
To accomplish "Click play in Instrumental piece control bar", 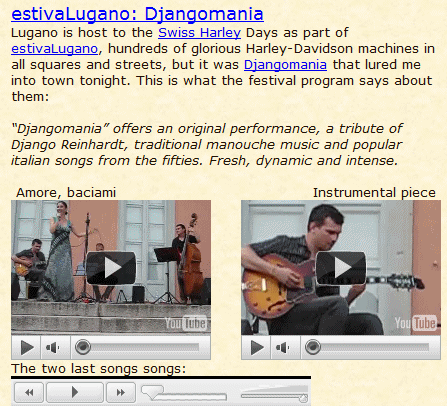I will [256, 348].
